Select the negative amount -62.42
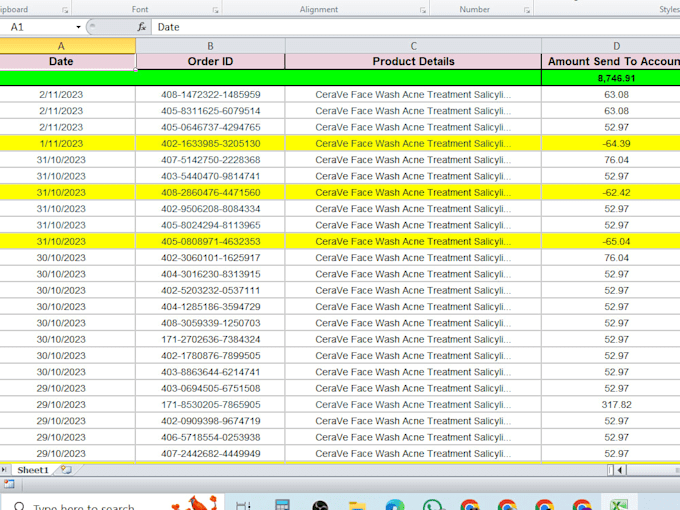The height and width of the screenshot is (510, 680). click(x=611, y=193)
